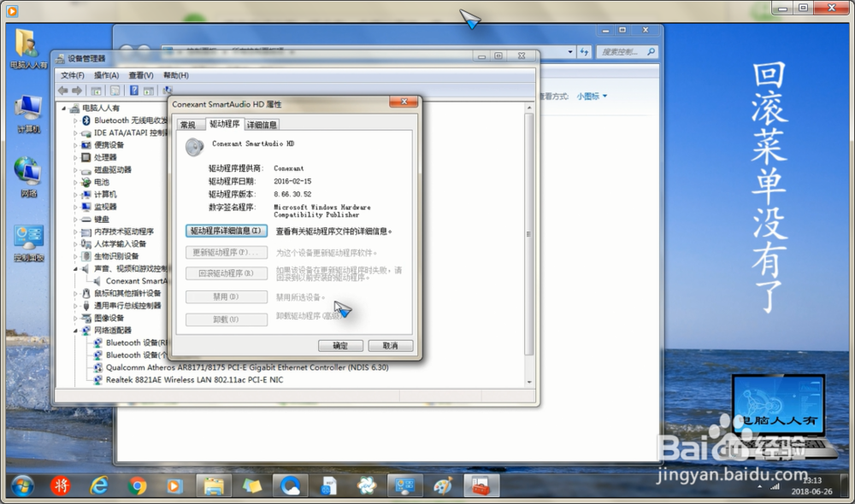Collapse the 网络适配器 node
855x504 pixels.
75,331
